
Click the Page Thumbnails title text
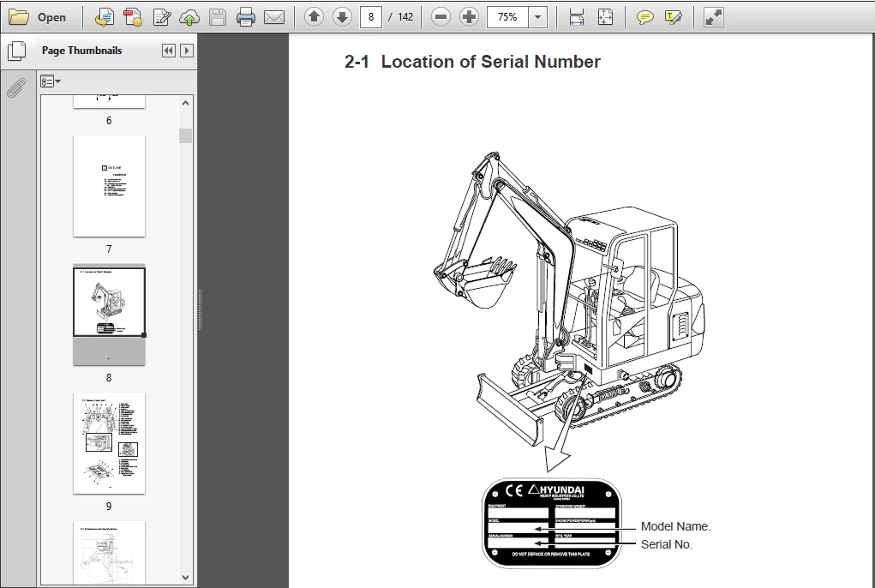(82, 51)
